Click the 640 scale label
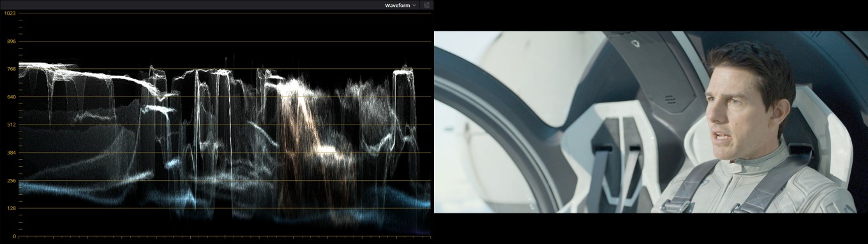This screenshot has width=868, height=244. [x=11, y=97]
